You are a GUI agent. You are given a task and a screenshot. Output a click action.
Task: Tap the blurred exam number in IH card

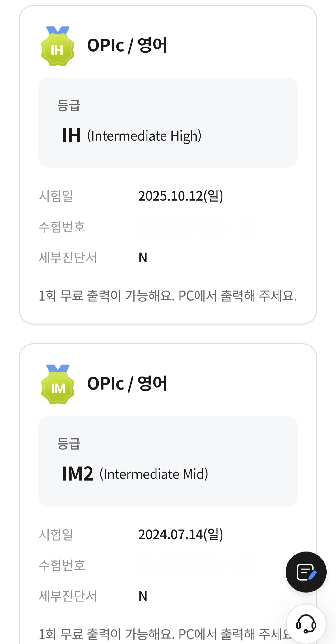[x=195, y=226]
